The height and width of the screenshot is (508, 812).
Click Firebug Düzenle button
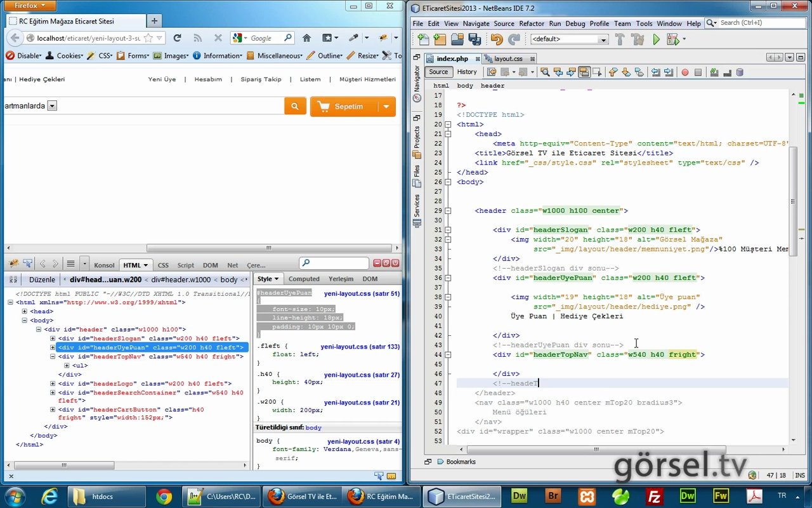(x=42, y=279)
